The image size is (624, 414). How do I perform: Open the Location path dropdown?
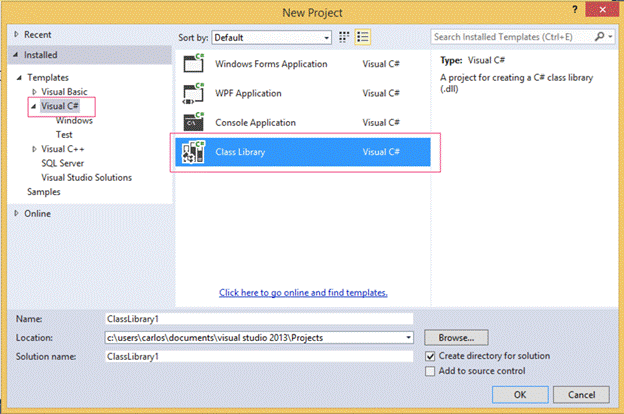point(408,338)
